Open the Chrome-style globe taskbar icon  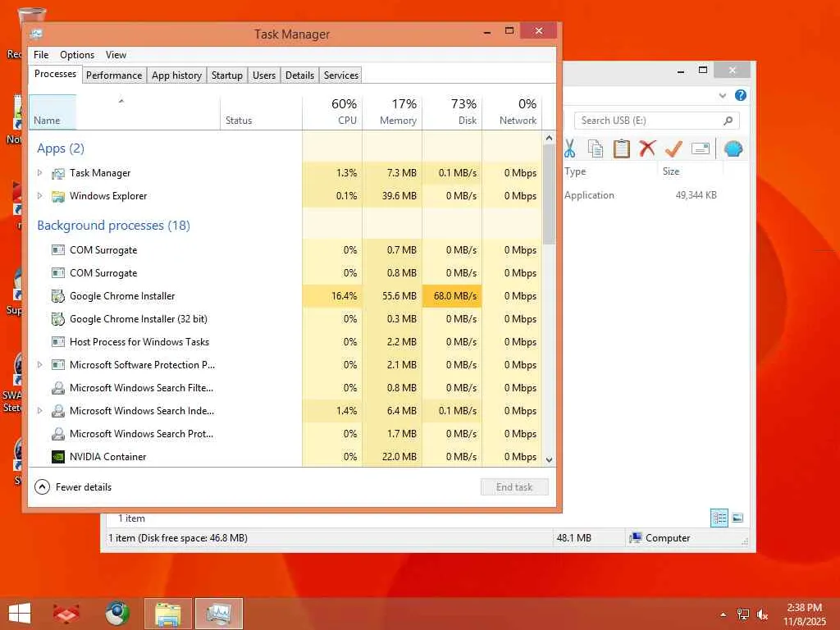coord(116,614)
